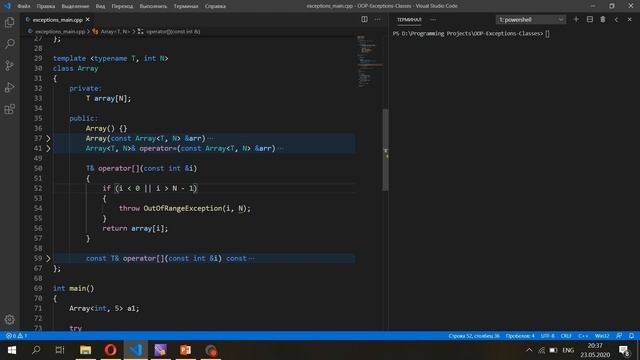Open the Selection menu (Выделение)
640x360 pixels.
coord(75,6)
